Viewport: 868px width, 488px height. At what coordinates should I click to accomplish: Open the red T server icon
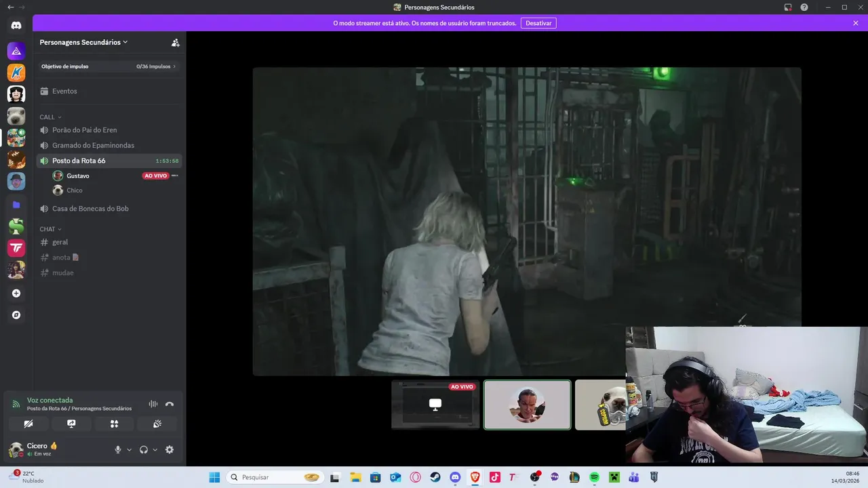click(x=16, y=249)
